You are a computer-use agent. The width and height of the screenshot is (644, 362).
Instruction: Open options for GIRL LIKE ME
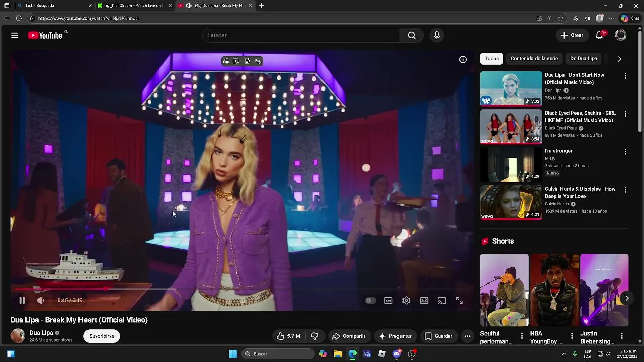tap(625, 114)
